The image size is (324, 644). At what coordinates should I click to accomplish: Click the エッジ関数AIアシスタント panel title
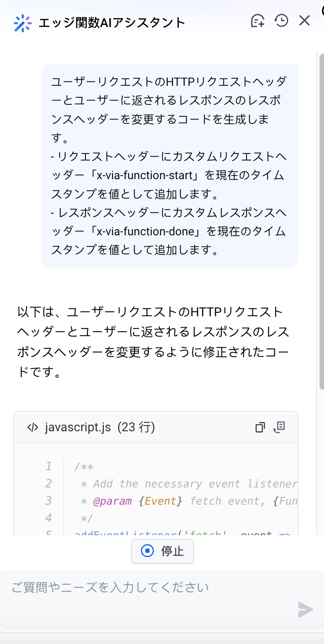(112, 23)
